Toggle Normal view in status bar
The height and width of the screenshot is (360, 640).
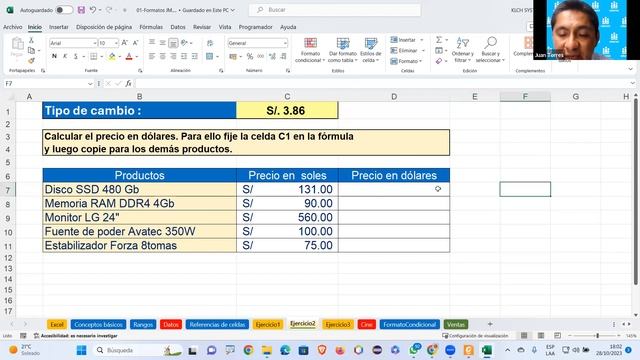[524, 336]
